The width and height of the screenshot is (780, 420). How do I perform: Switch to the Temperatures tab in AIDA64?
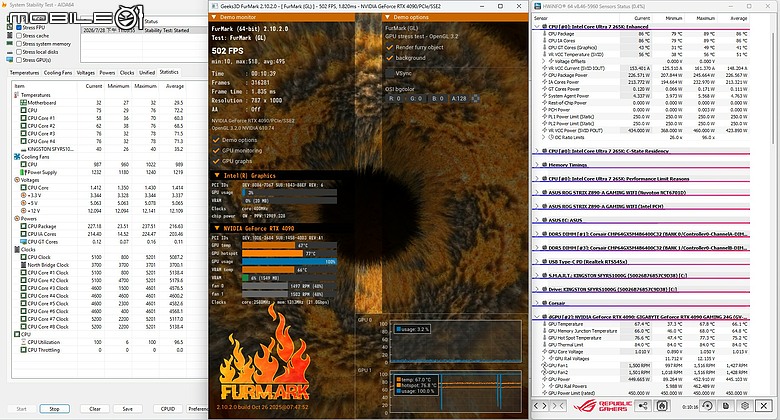click(24, 73)
